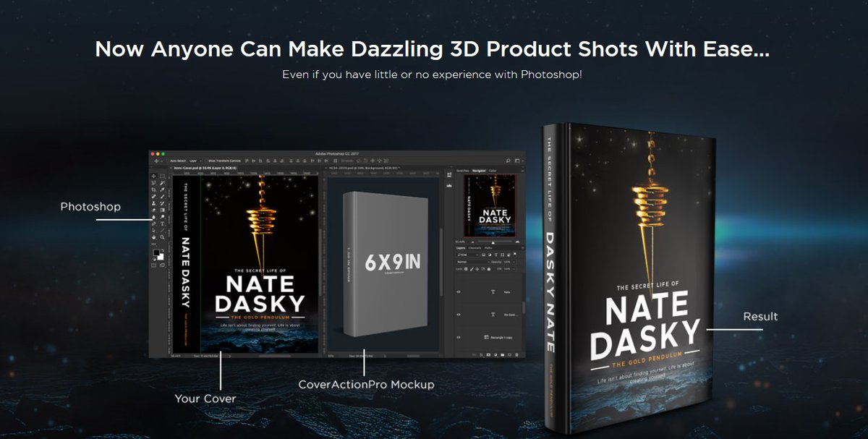The width and height of the screenshot is (868, 439).
Task: Open the Swatches panel tab
Action: pyautogui.click(x=462, y=171)
